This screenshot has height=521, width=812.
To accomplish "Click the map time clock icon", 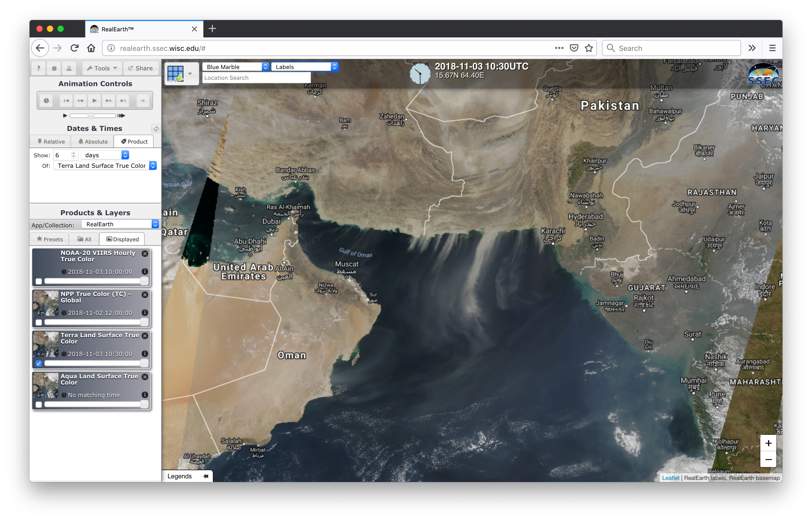I will pos(420,73).
